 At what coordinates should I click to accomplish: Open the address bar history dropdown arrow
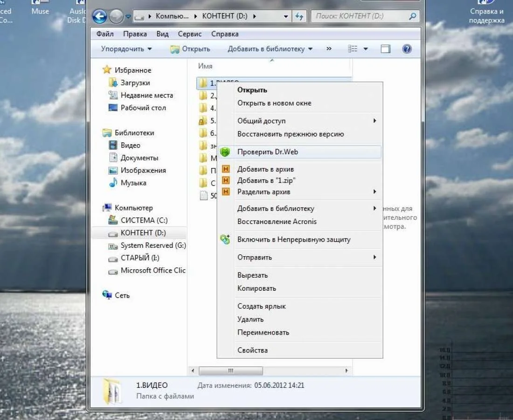coord(285,16)
